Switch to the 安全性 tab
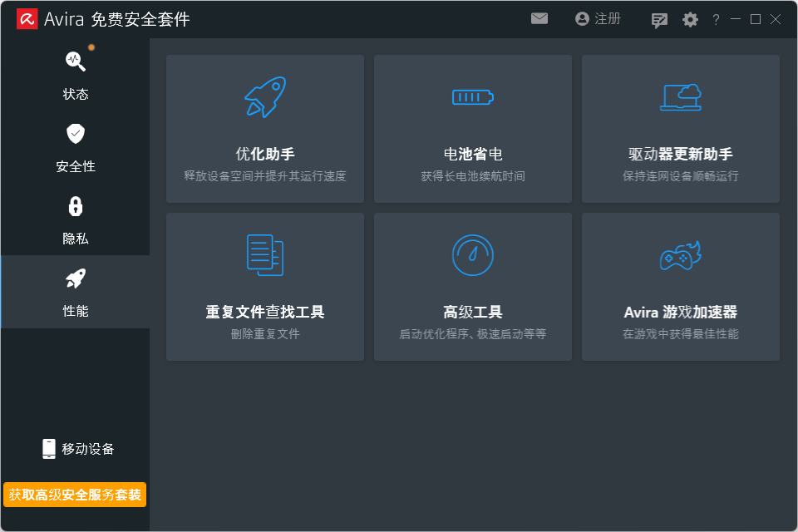Viewport: 798px width, 532px height. 76,146
